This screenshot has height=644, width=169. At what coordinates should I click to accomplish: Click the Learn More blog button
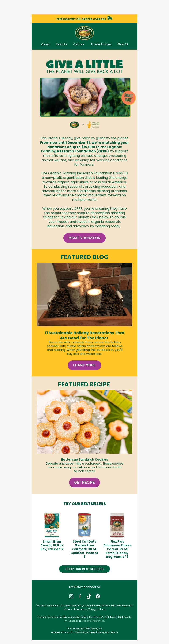click(x=84, y=365)
